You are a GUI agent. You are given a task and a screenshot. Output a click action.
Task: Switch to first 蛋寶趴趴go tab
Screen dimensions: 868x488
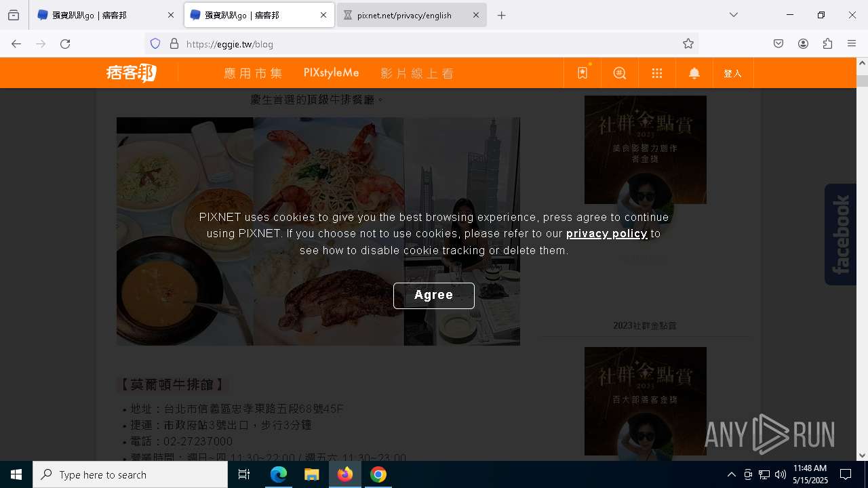(x=105, y=15)
